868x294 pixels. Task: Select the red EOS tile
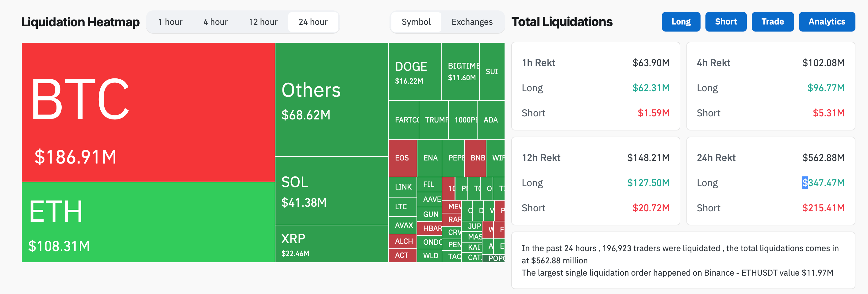click(x=402, y=157)
